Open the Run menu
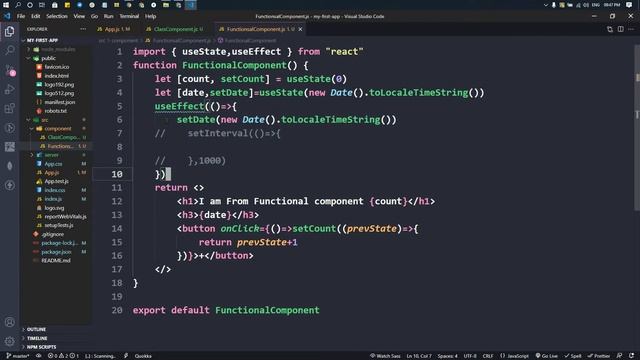 pyautogui.click(x=108, y=16)
